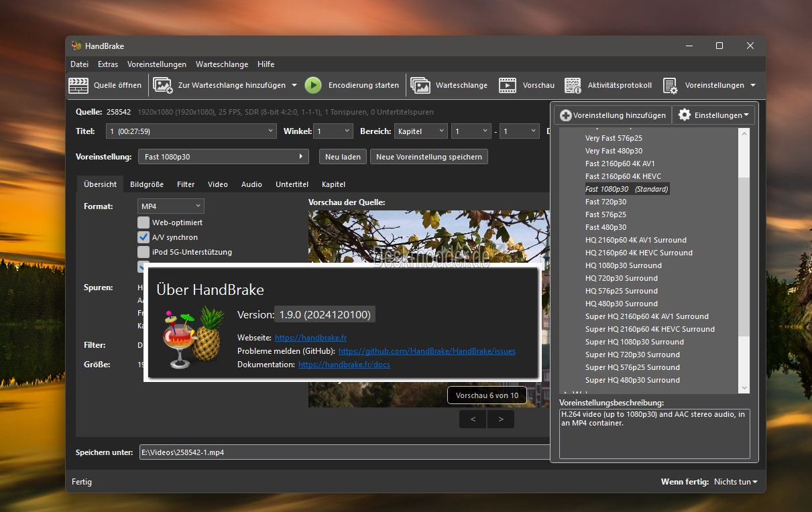The image size is (812, 512).
Task: Select preset Very Fast 480p30
Action: tap(614, 151)
